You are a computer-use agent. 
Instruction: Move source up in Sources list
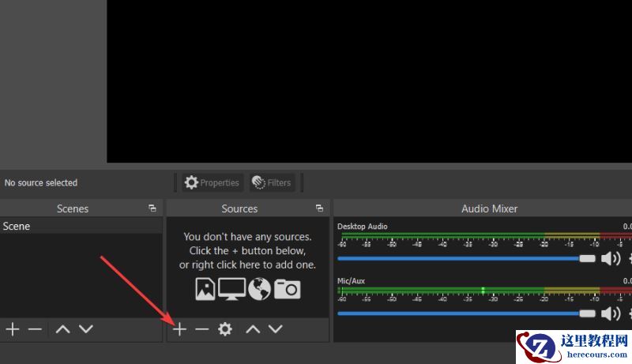[253, 329]
